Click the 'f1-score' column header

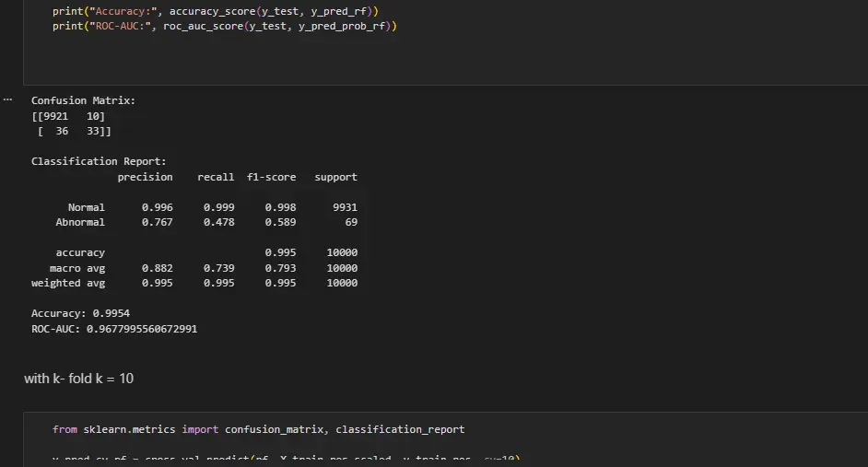[x=271, y=177]
